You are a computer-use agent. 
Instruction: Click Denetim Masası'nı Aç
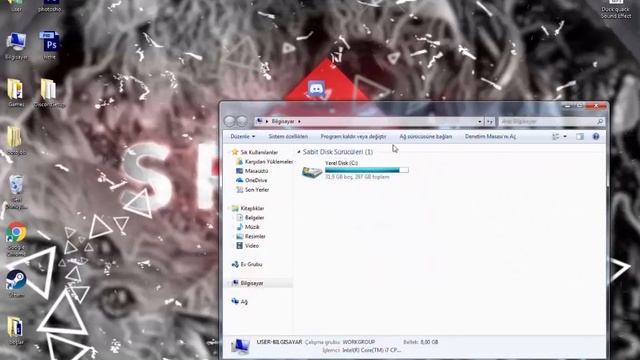pyautogui.click(x=490, y=137)
